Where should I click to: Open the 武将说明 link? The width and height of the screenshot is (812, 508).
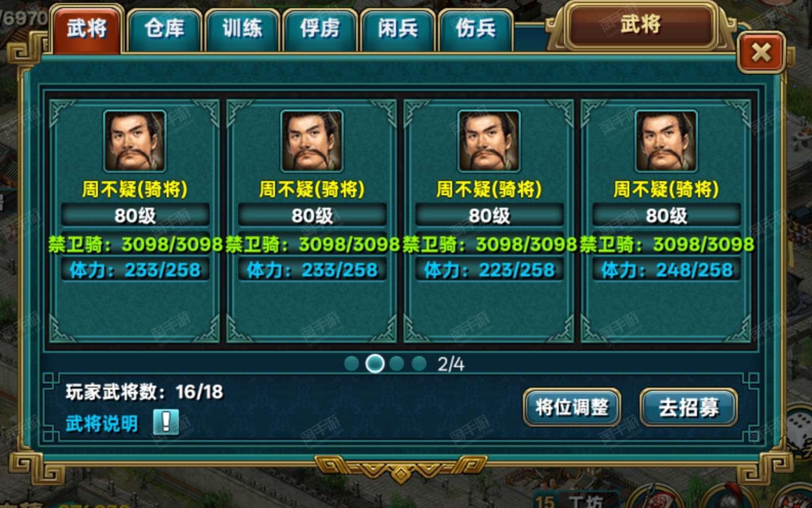point(102,424)
